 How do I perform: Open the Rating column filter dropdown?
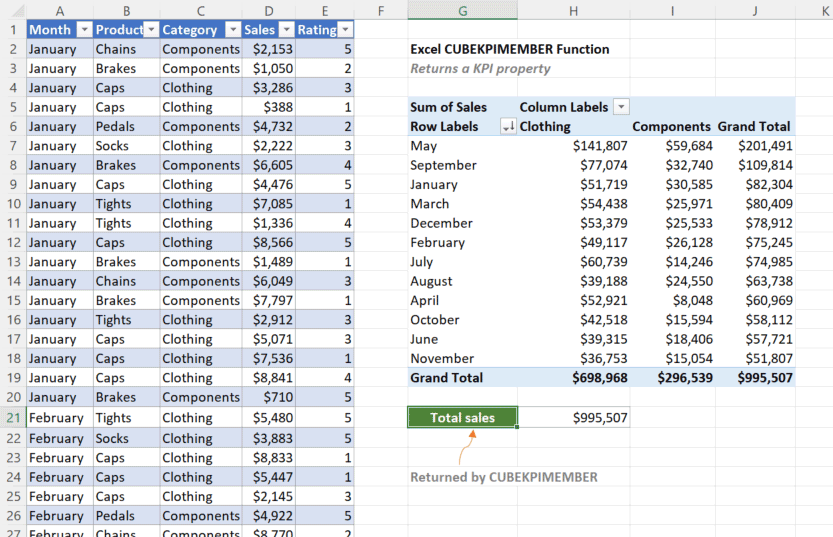pos(345,30)
